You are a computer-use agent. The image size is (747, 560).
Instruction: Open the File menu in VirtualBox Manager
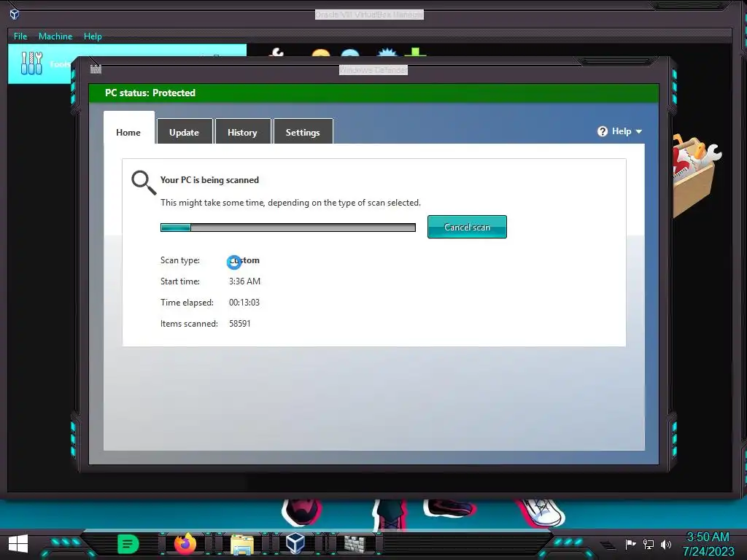20,36
